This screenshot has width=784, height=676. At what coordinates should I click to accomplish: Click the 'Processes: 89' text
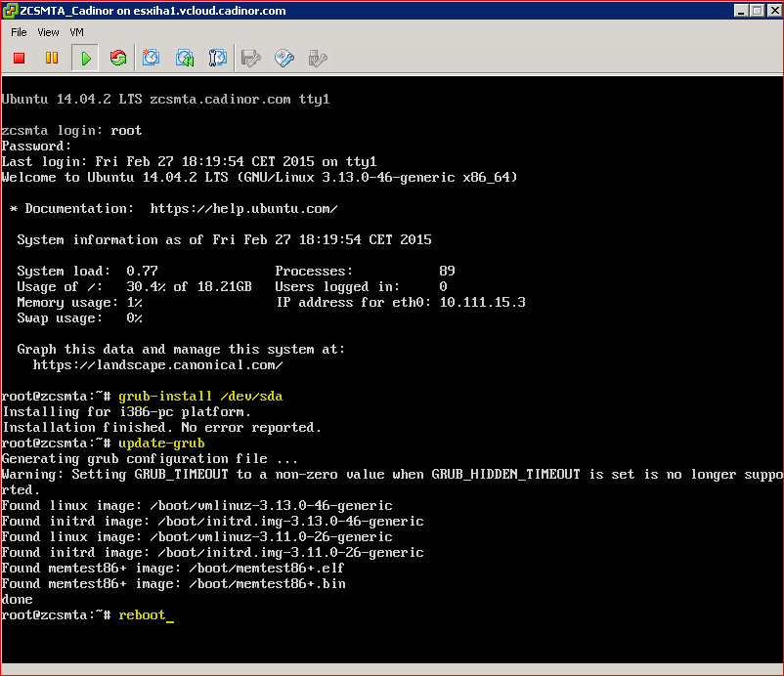[x=365, y=271]
